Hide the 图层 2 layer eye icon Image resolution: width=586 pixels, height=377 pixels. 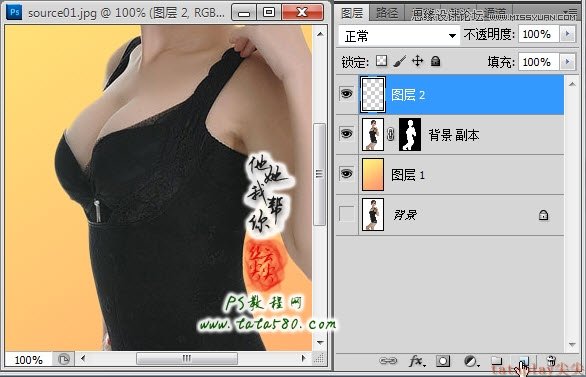pyautogui.click(x=346, y=93)
